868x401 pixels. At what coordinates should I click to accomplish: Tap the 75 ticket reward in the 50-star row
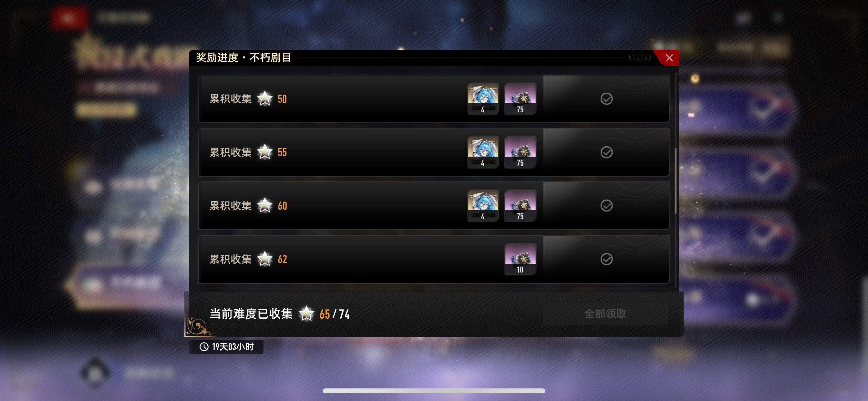point(520,98)
